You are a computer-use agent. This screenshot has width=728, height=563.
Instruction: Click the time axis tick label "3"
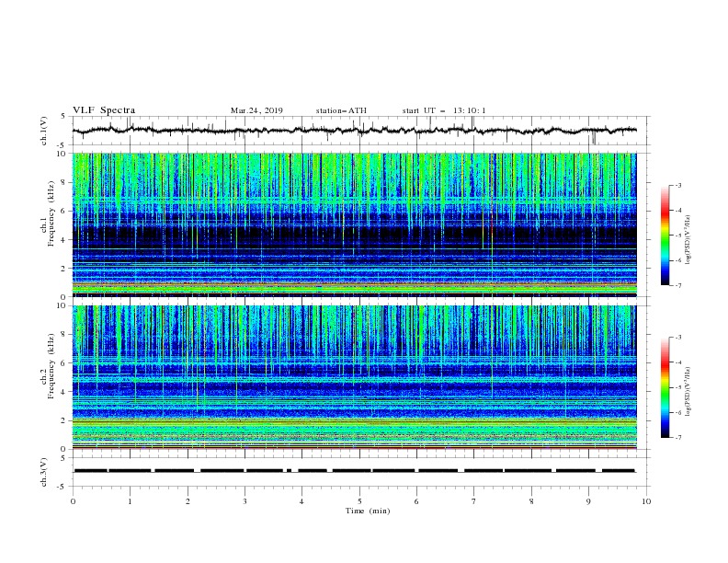tap(245, 501)
